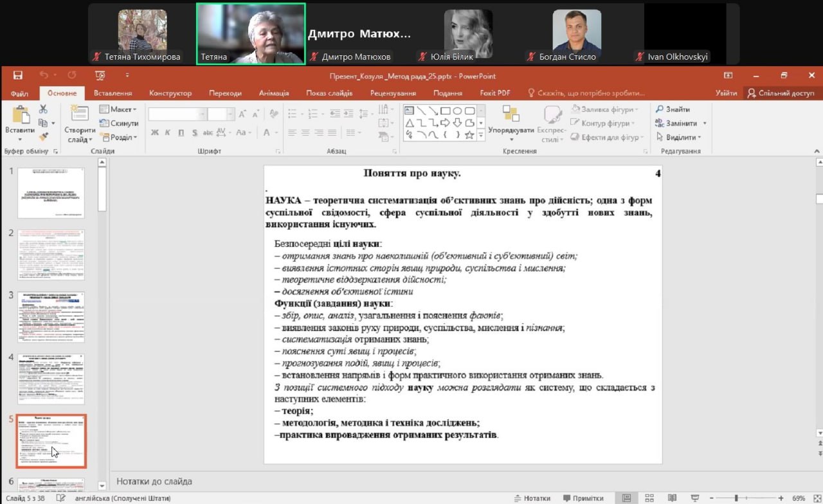The height and width of the screenshot is (504, 823).
Task: Open the Вставлення ribbon tab
Action: click(x=113, y=93)
